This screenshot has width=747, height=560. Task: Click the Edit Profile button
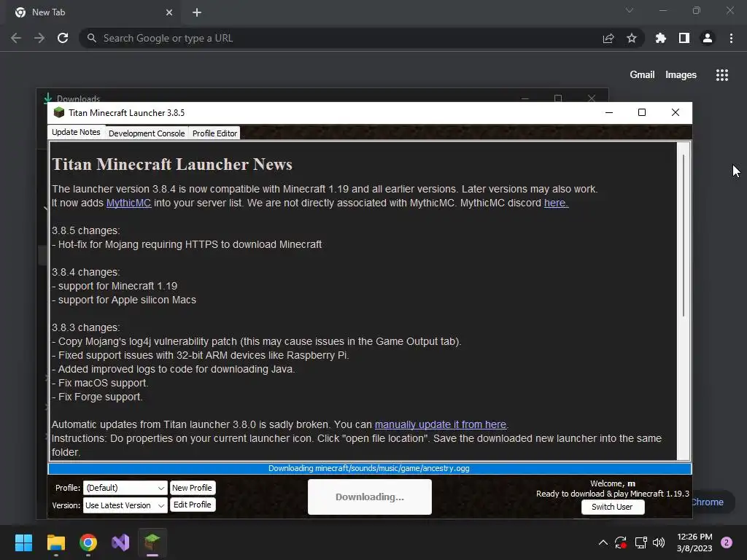click(x=192, y=505)
